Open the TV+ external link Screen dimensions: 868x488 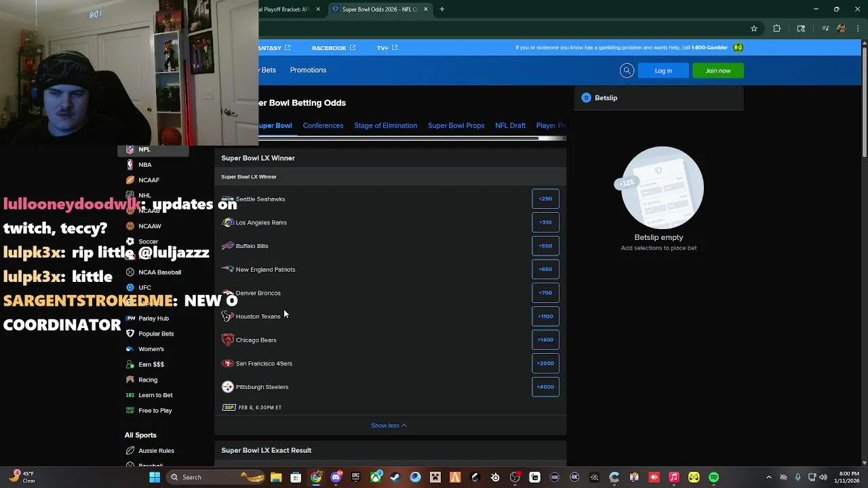coord(387,47)
